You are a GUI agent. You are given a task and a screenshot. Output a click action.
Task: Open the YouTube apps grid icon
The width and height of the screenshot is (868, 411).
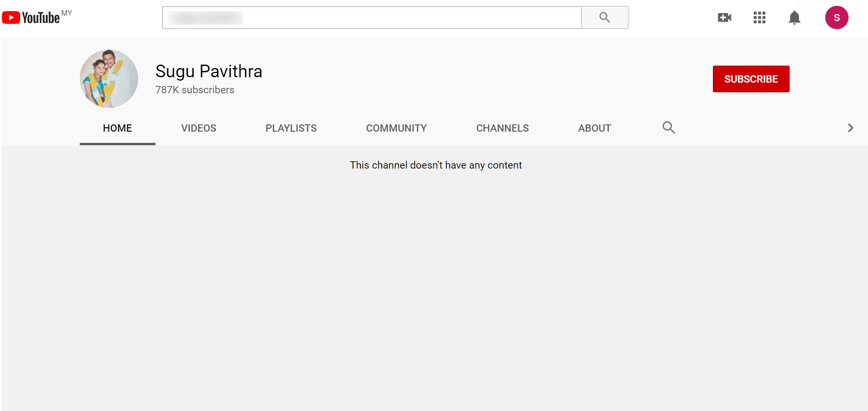760,18
